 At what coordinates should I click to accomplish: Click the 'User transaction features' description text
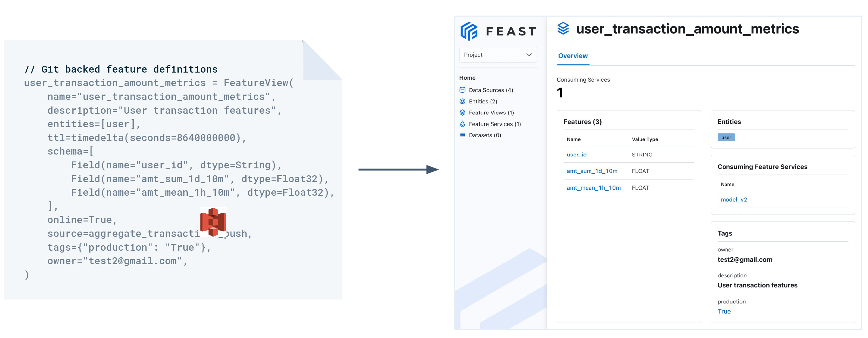click(x=757, y=285)
